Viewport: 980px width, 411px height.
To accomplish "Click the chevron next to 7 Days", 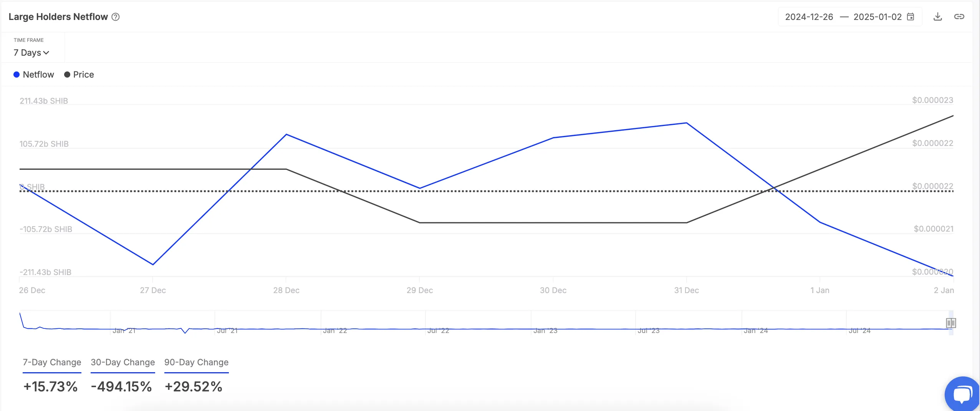I will (x=46, y=53).
